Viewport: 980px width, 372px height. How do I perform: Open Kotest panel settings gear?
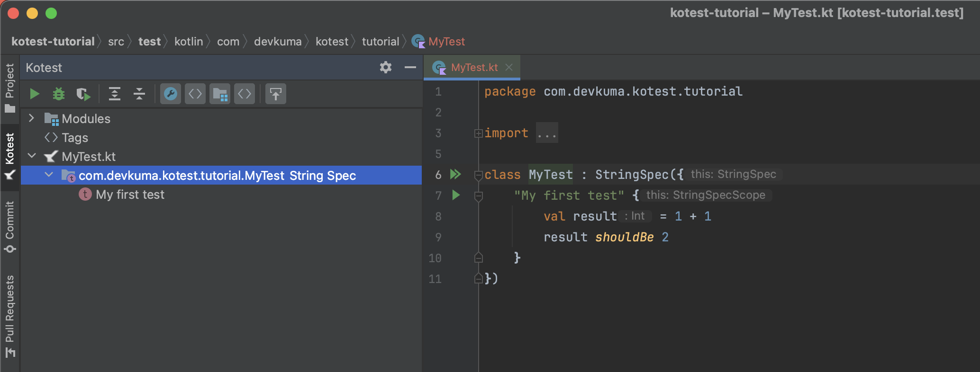[x=386, y=67]
